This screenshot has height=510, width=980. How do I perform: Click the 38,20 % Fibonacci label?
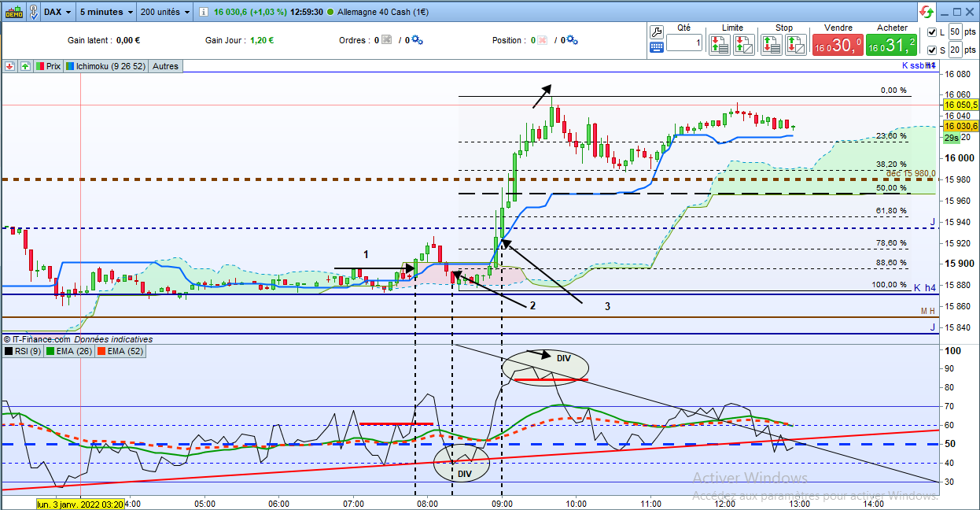(891, 164)
